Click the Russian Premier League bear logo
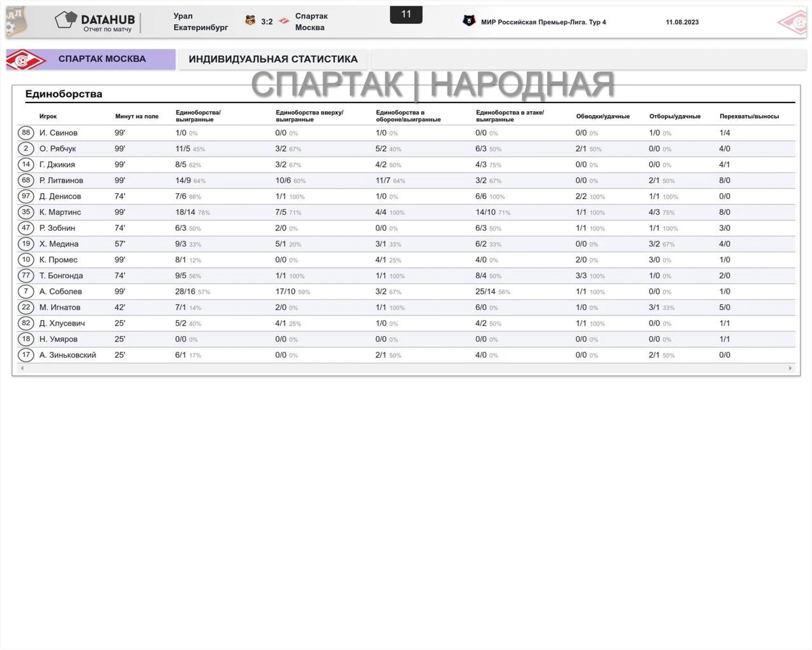The image size is (812, 650). pos(469,21)
